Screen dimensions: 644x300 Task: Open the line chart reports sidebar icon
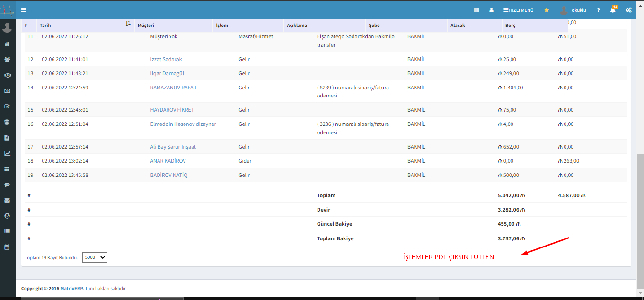coord(7,153)
